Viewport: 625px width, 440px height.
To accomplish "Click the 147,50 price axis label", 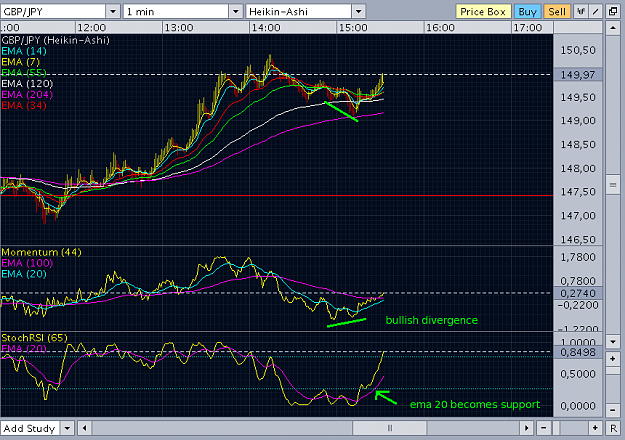I will (578, 192).
